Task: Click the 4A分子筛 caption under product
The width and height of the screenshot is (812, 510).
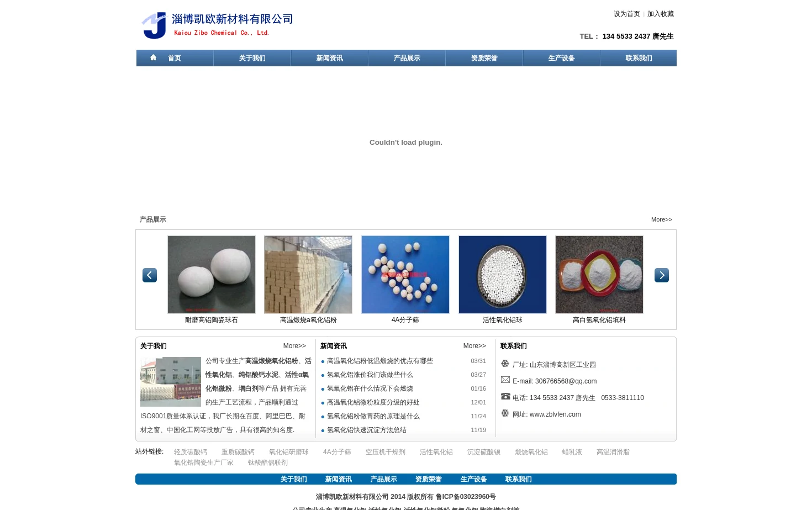Action: click(x=405, y=320)
